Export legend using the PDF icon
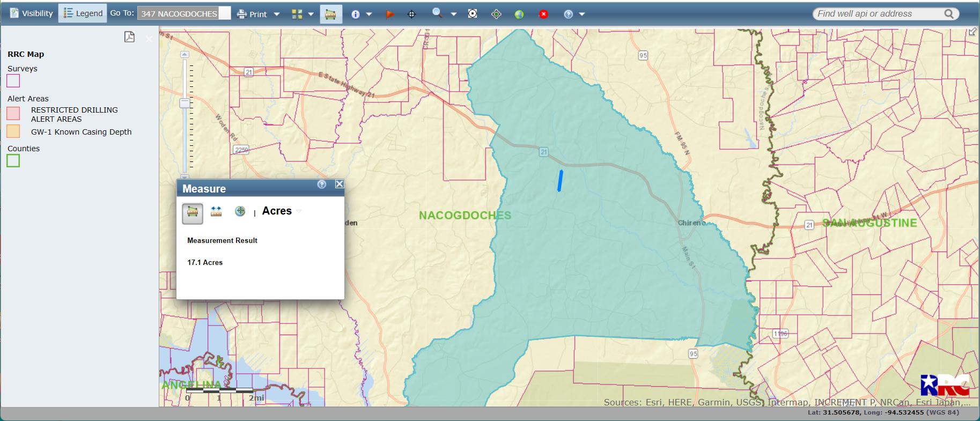980x421 pixels. pos(129,37)
